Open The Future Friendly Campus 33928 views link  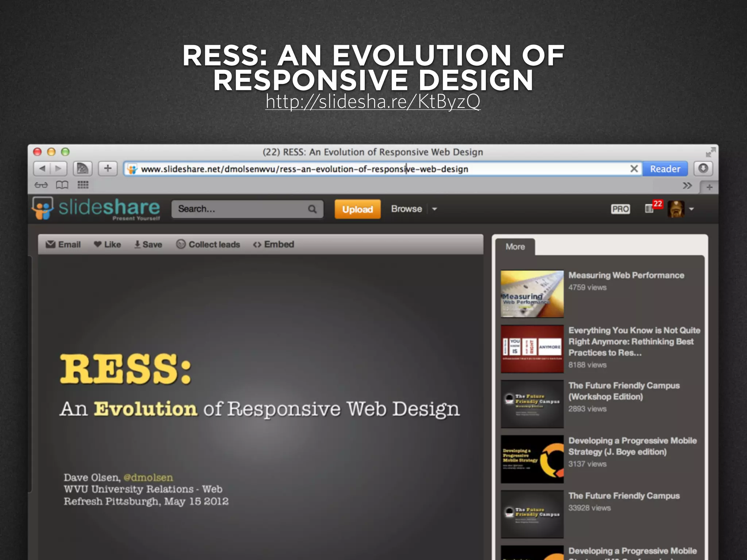coord(624,496)
